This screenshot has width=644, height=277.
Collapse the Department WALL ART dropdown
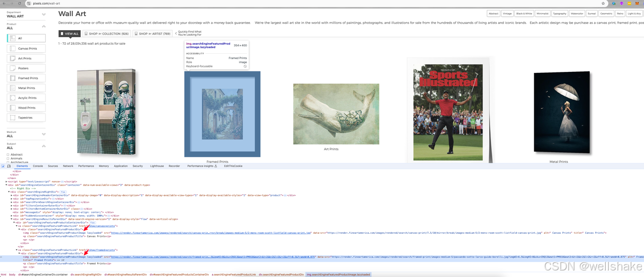click(x=44, y=15)
